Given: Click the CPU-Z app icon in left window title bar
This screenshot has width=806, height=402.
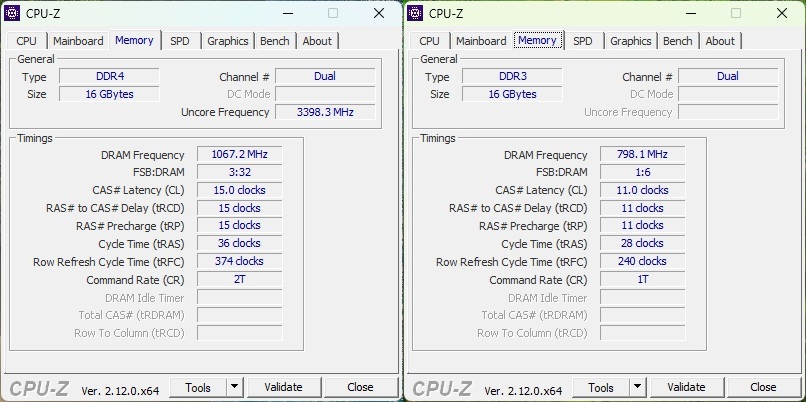Looking at the screenshot, I should coord(12,13).
